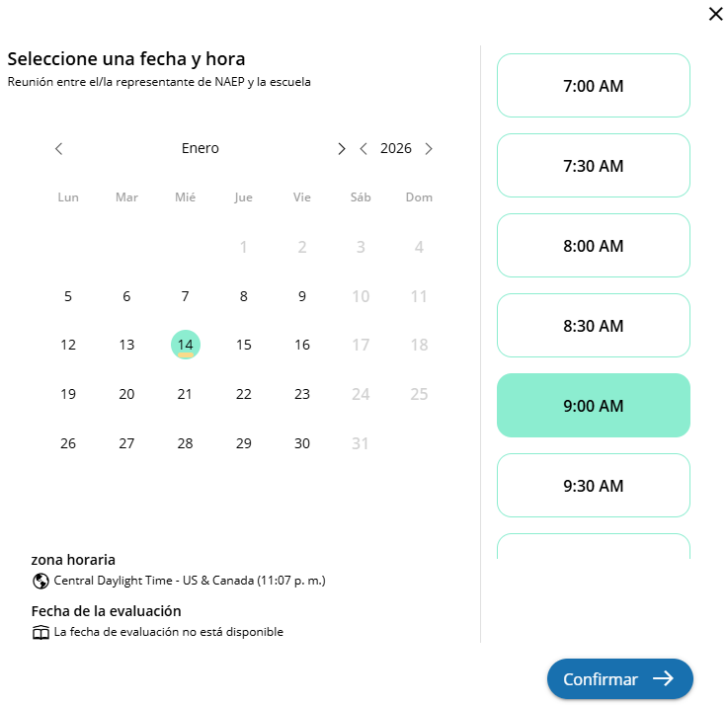
Task: Choose January 22 on the calendar
Action: 244,394
